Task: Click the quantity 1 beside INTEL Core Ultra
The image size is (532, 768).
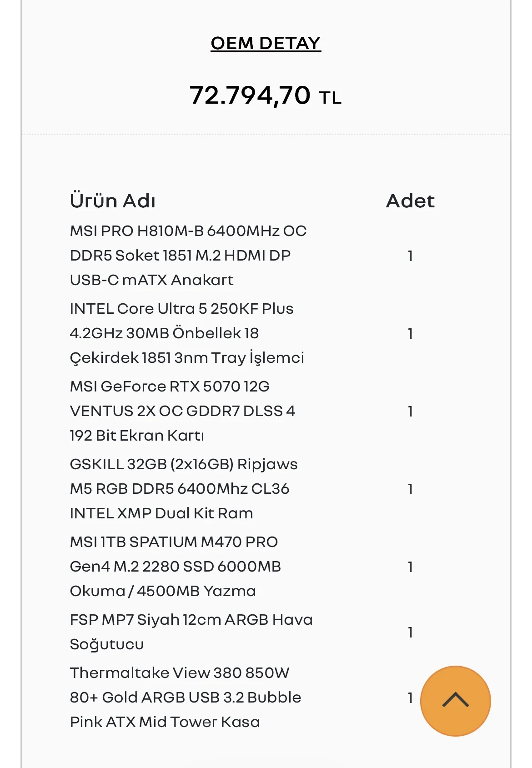Action: 410,334
